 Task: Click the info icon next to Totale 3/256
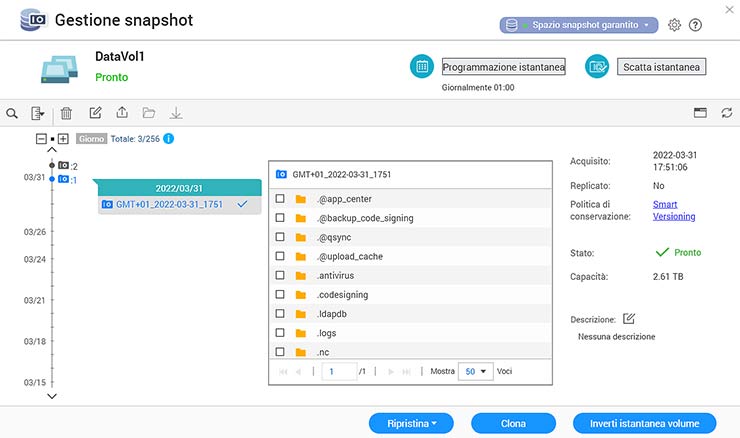pos(168,138)
